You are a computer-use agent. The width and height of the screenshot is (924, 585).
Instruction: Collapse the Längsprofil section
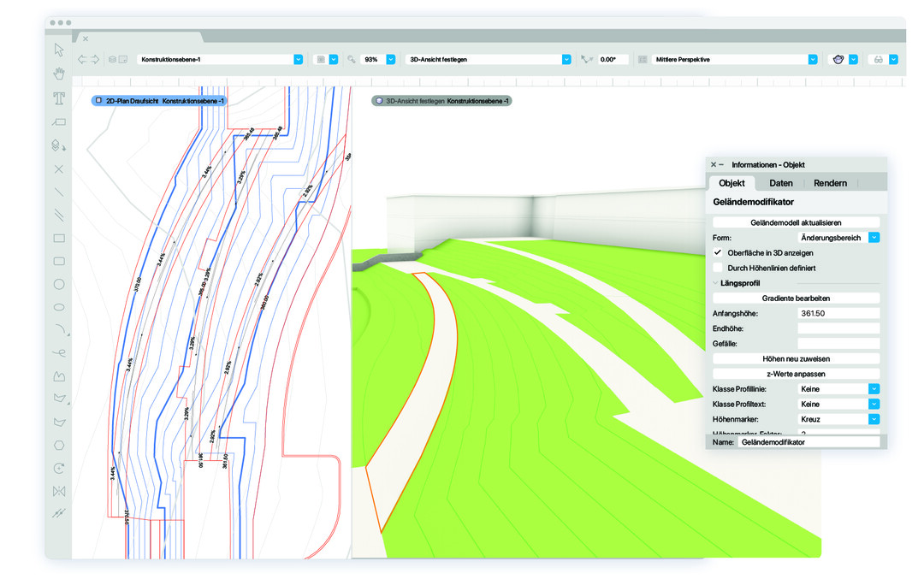pos(715,283)
